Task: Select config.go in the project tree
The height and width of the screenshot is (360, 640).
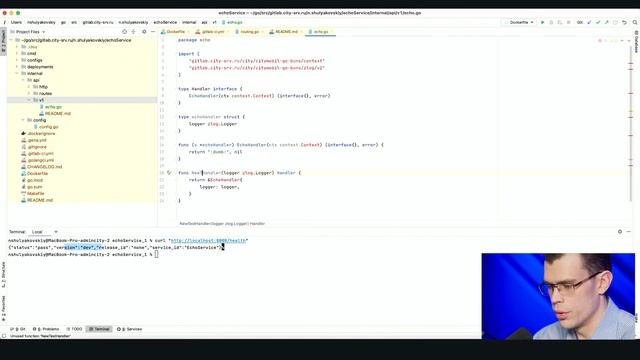Action: coord(49,127)
